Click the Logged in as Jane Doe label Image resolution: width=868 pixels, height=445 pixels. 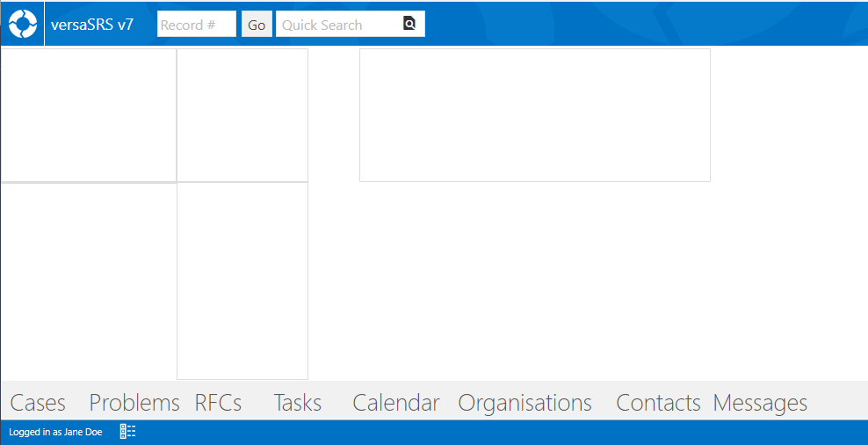[x=55, y=432]
